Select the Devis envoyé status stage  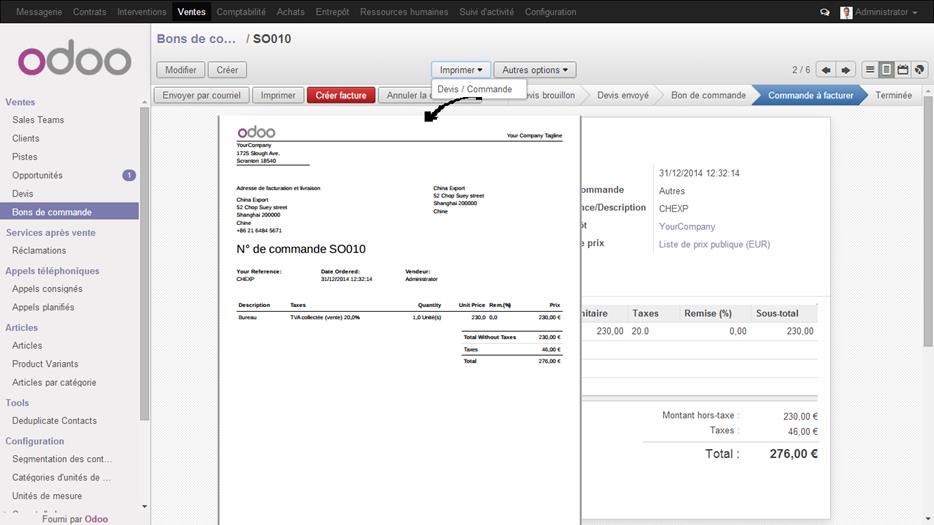[622, 95]
